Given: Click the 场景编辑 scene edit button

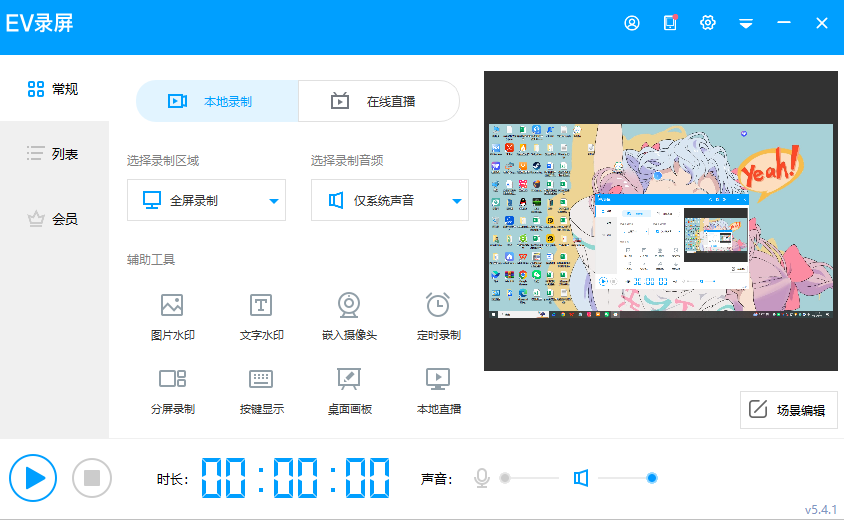Looking at the screenshot, I should (x=789, y=409).
